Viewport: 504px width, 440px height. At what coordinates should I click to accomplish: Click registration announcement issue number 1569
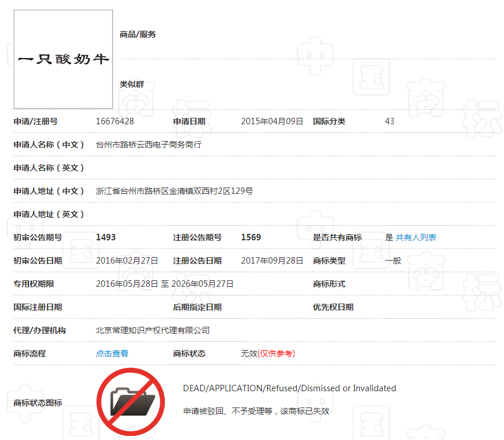click(251, 237)
